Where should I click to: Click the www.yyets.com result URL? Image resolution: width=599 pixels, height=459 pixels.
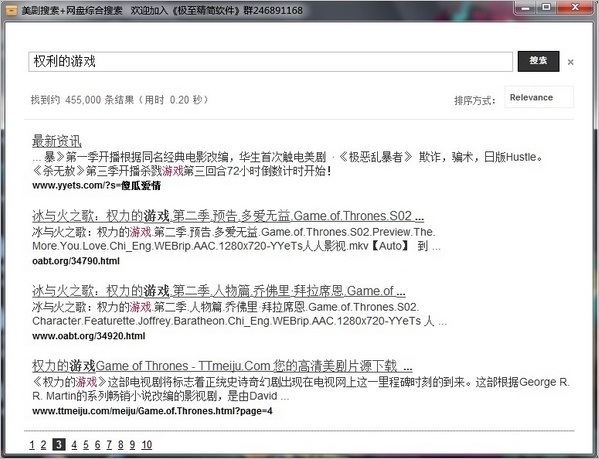coord(96,186)
